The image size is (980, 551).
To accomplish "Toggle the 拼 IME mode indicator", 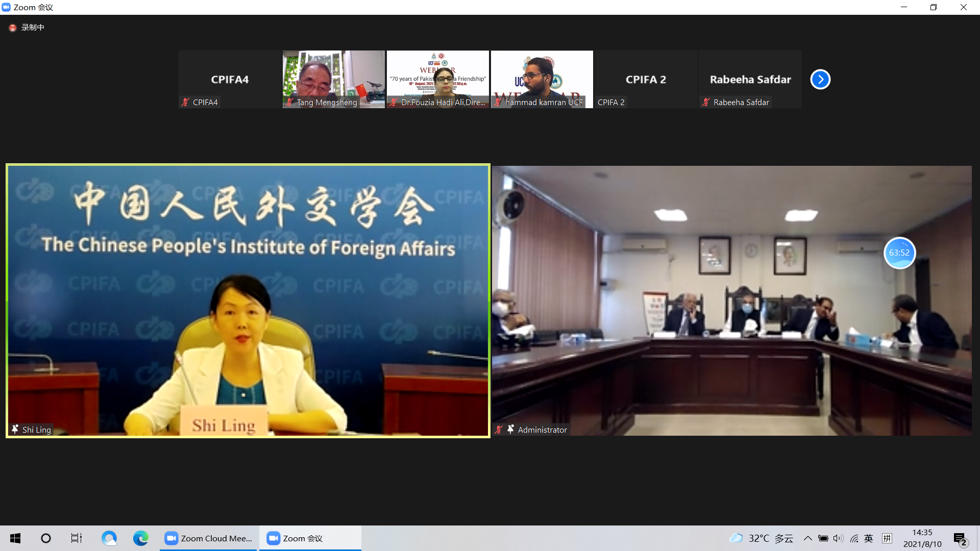I will pos(887,538).
